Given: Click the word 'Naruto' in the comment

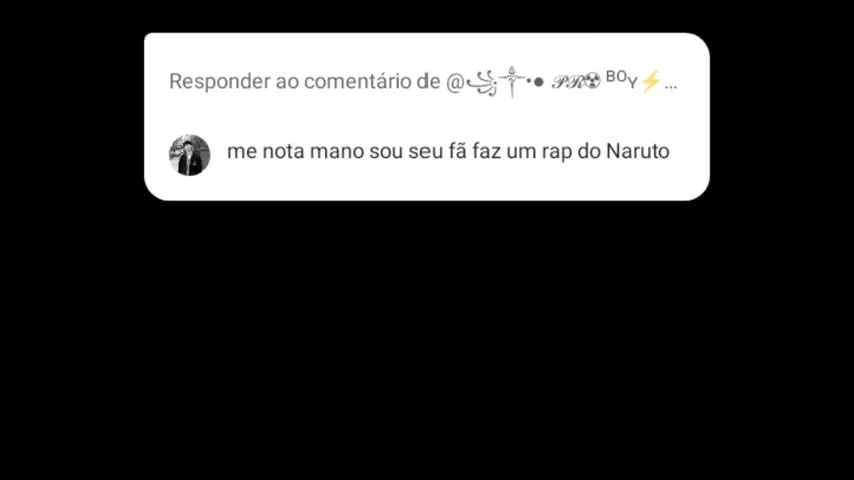Looking at the screenshot, I should pyautogui.click(x=638, y=151).
